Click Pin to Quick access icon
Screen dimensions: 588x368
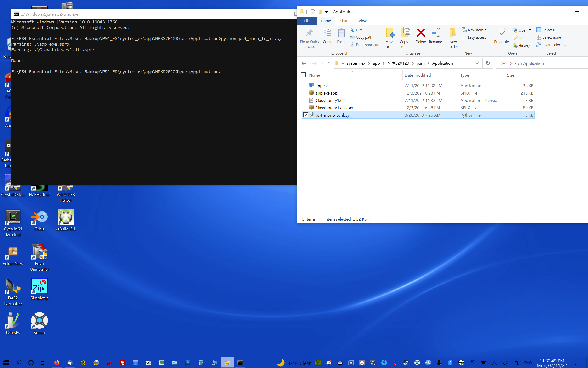click(309, 33)
